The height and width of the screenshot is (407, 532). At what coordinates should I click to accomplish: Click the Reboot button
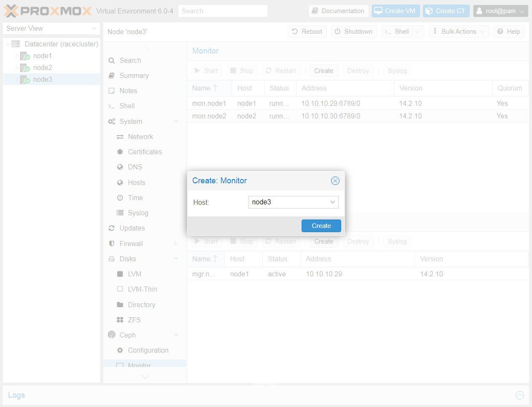(307, 32)
